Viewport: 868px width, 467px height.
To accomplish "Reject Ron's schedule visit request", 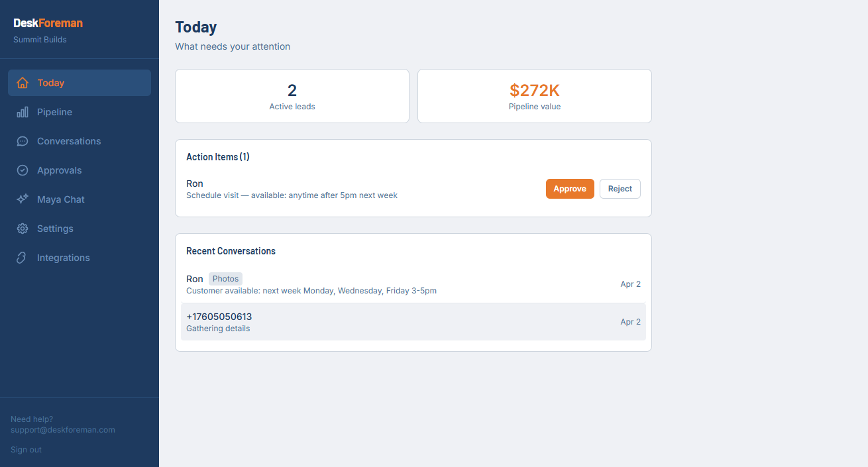I will (x=620, y=189).
